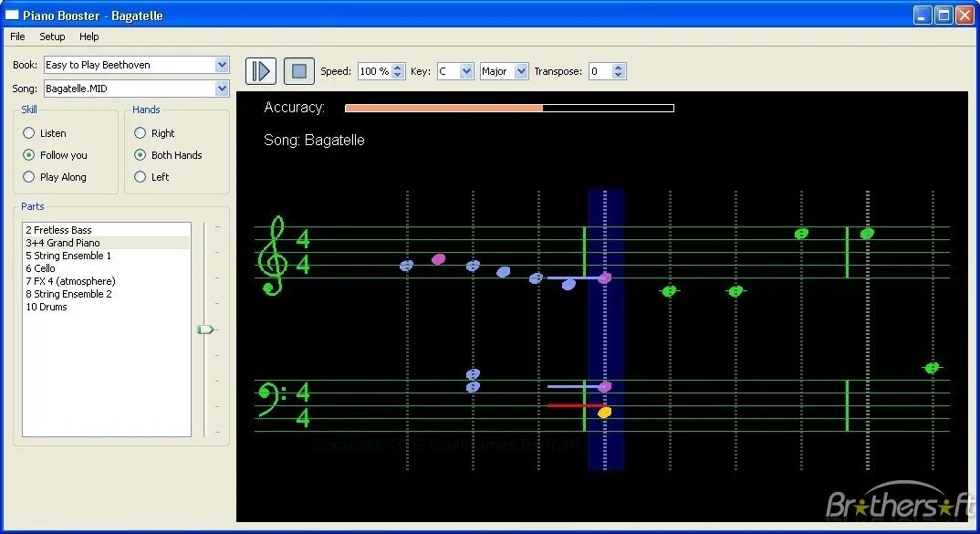Start playback with the play button
Viewport: 980px width, 534px height.
(x=260, y=70)
